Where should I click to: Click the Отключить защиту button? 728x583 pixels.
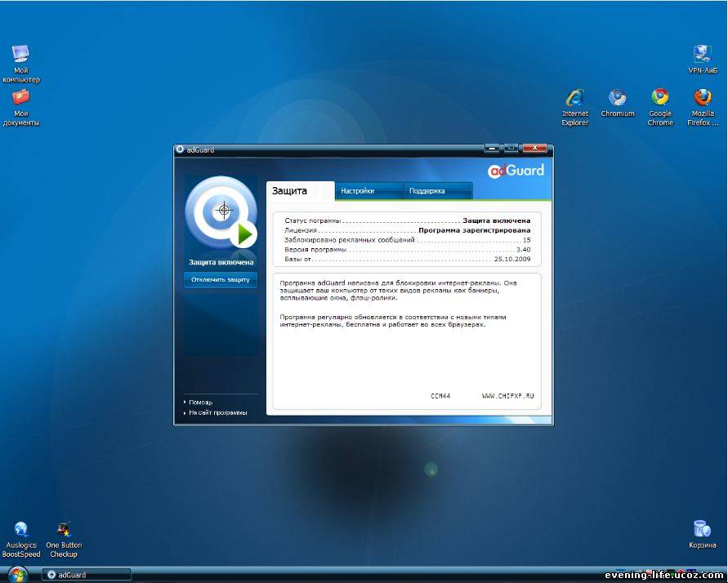(221, 280)
